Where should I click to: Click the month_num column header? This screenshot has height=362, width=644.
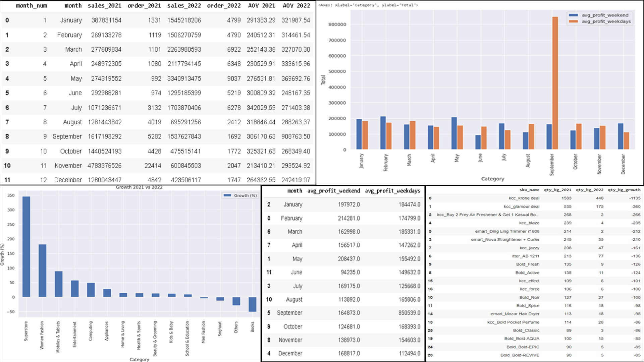[x=32, y=5]
